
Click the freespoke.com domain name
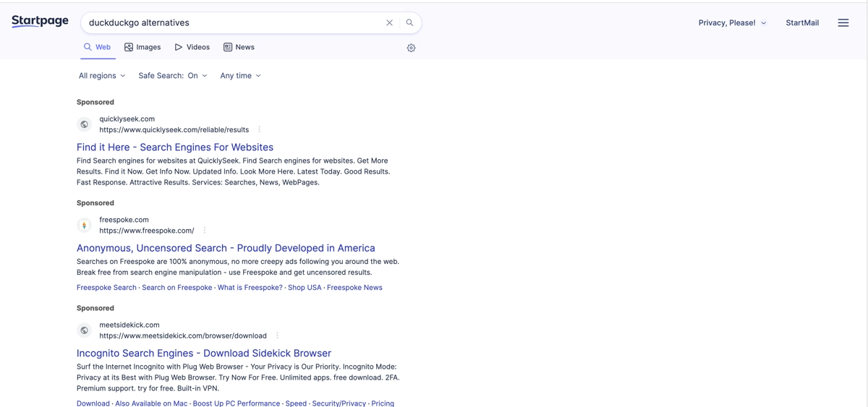pyautogui.click(x=124, y=220)
